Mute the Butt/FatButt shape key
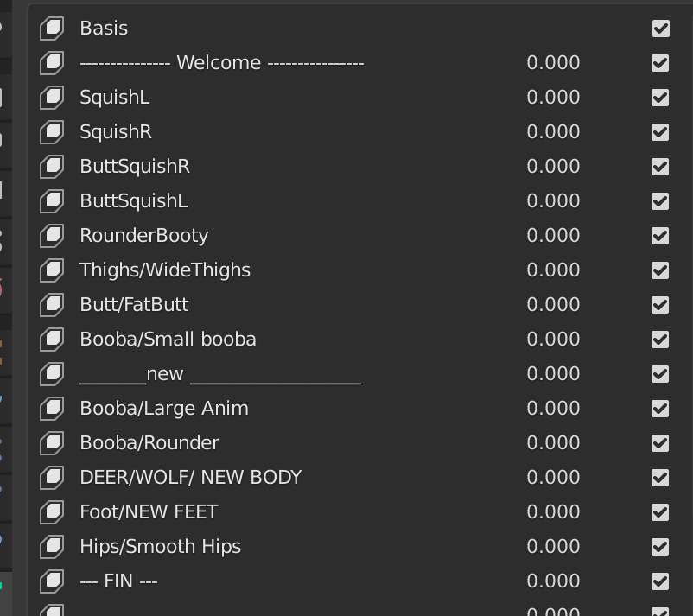Image resolution: width=693 pixels, height=616 pixels. point(660,305)
